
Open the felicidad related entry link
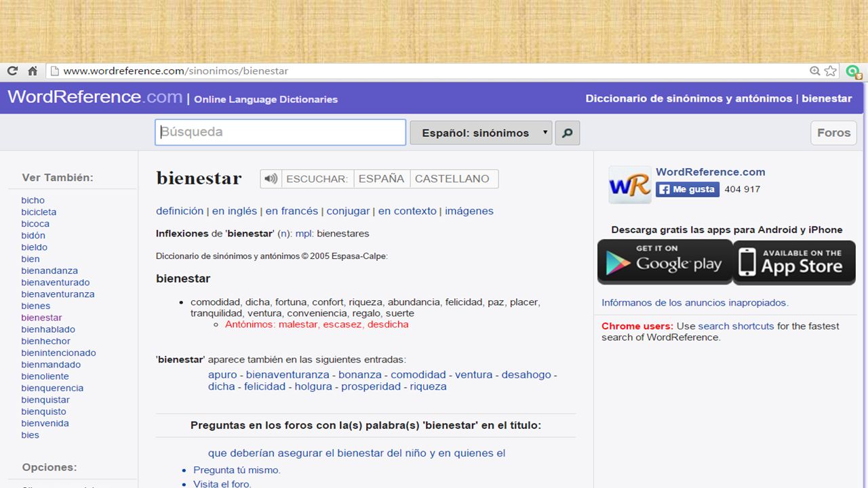[264, 387]
